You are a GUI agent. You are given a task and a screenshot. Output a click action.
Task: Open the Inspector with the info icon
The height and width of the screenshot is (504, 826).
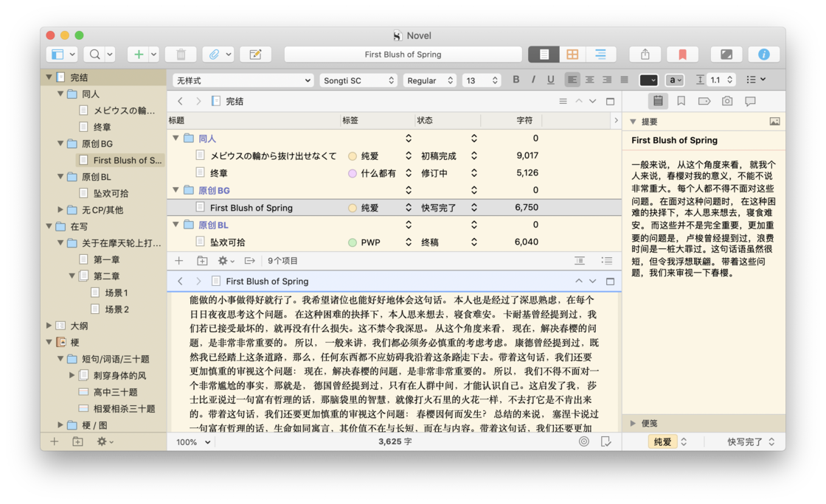pos(763,55)
